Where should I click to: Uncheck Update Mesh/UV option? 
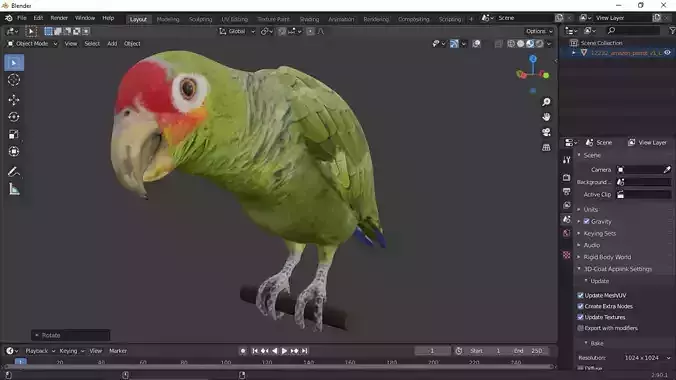580,295
